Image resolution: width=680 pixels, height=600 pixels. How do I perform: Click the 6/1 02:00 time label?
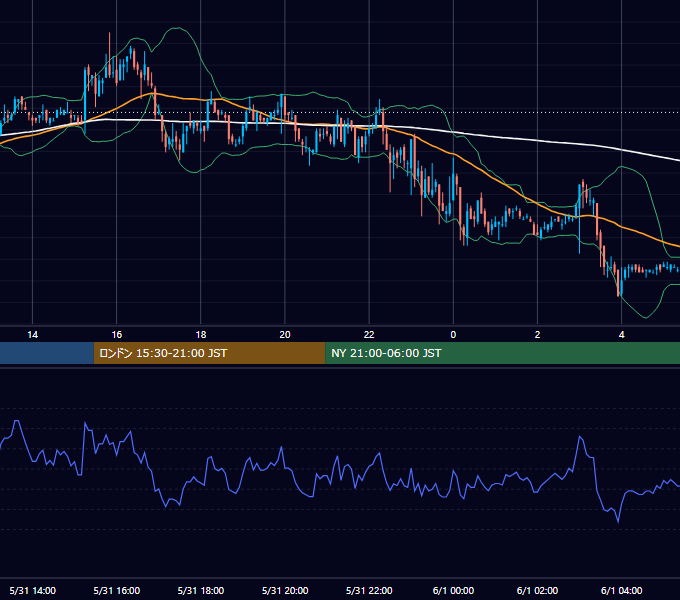click(x=537, y=590)
